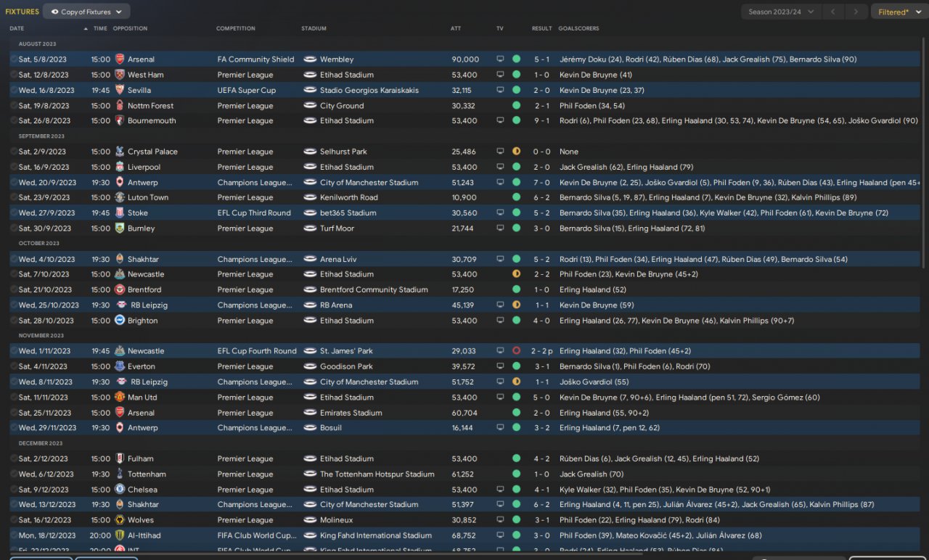Click the Fulham club badge
Image resolution: width=929 pixels, height=560 pixels.
pyautogui.click(x=120, y=458)
